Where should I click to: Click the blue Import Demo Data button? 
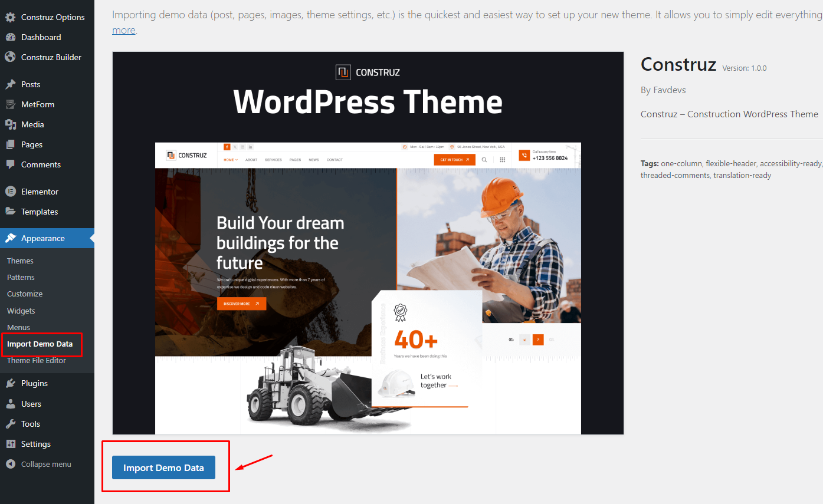pyautogui.click(x=163, y=467)
